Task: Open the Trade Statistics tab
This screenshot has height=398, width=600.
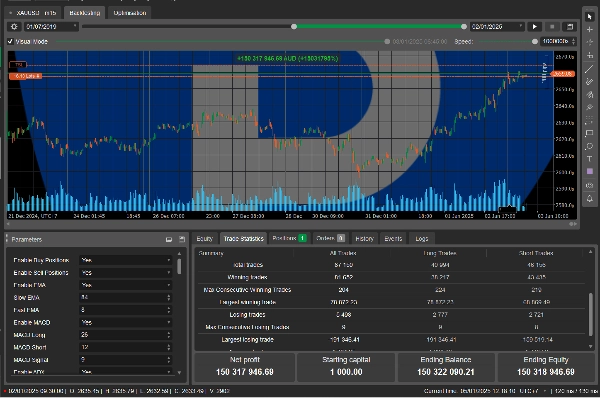Action: pyautogui.click(x=244, y=239)
